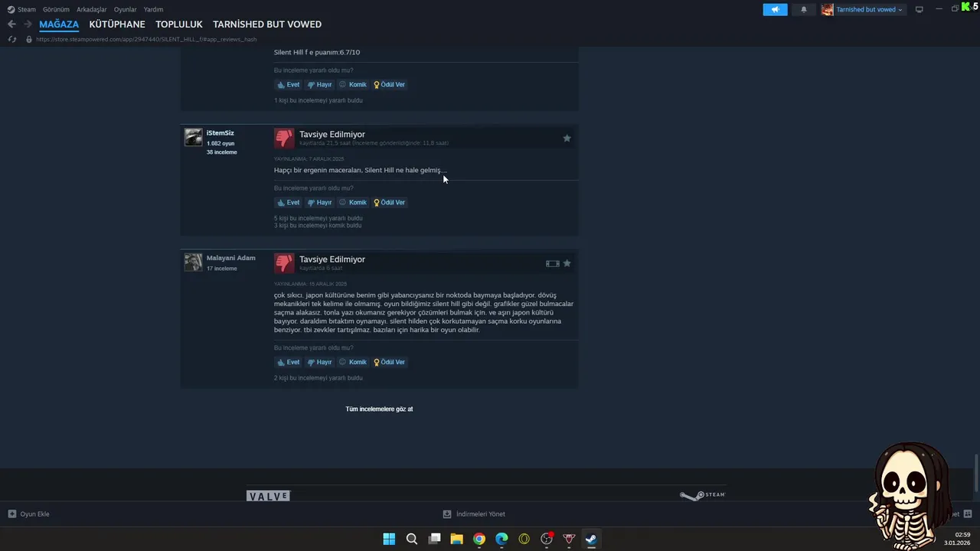980x551 pixels.
Task: Click the Valve logo in footer
Action: click(x=268, y=496)
